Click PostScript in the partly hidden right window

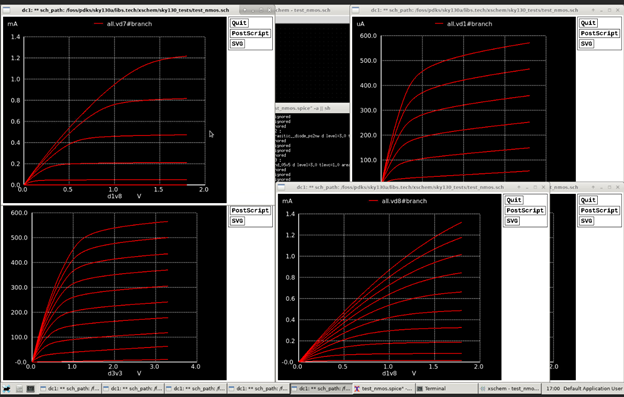point(599,210)
